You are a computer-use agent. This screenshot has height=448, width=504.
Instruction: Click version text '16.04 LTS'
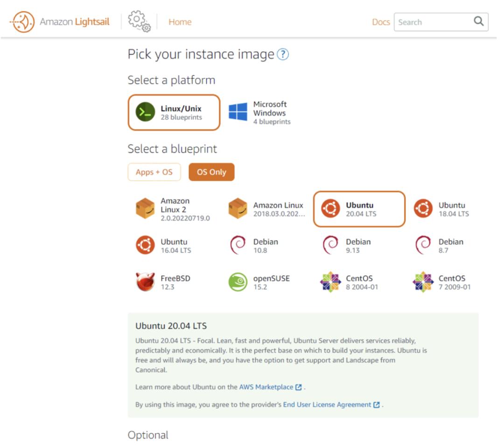pyautogui.click(x=176, y=250)
